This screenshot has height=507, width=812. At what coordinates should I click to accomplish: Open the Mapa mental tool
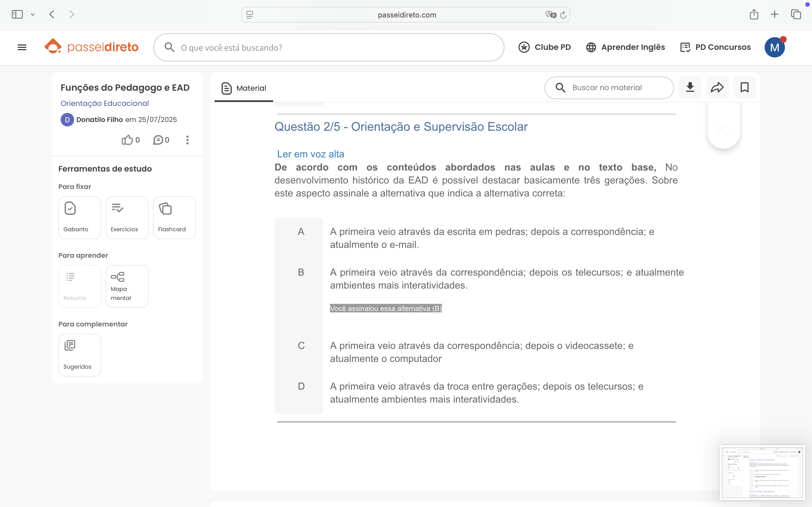[127, 286]
